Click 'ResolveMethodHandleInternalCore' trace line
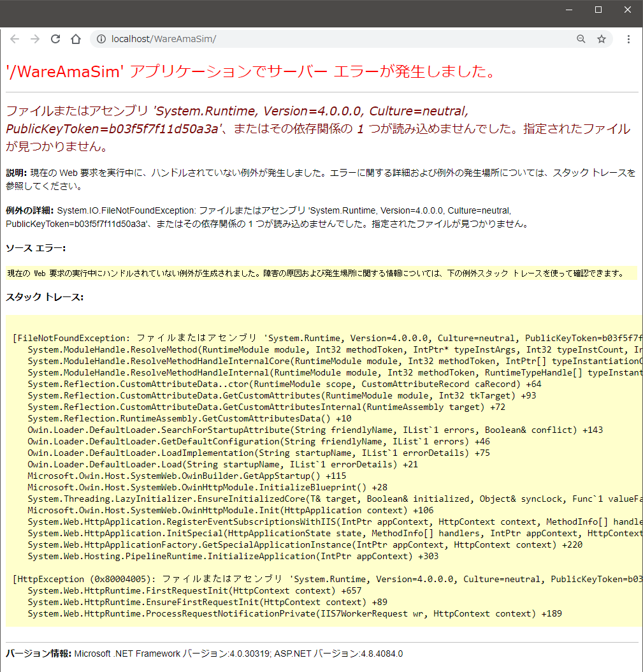This screenshot has height=672, width=643. 335,362
